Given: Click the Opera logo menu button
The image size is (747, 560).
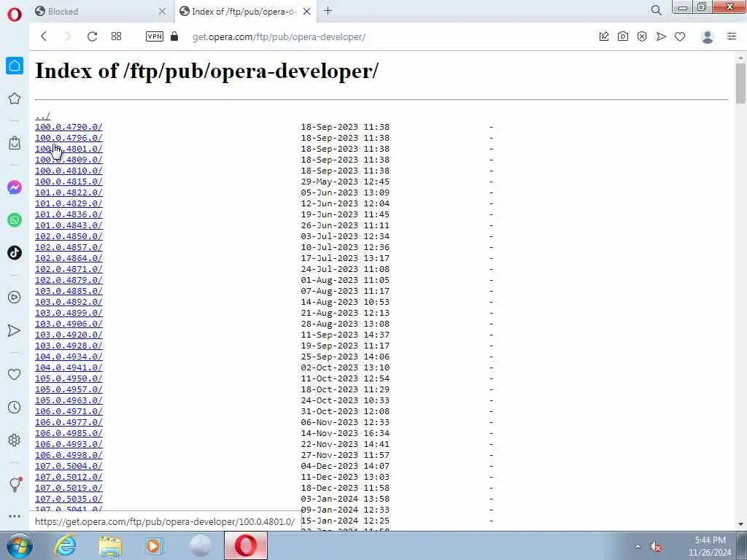Looking at the screenshot, I should tap(15, 15).
